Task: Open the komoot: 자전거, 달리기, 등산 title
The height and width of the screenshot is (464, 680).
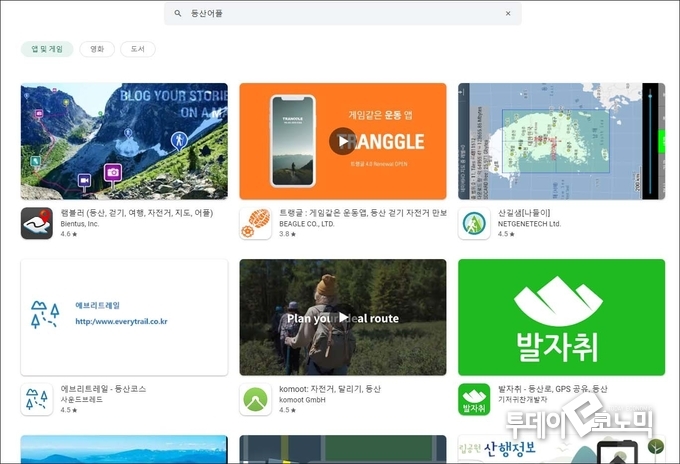Action: tap(330, 389)
